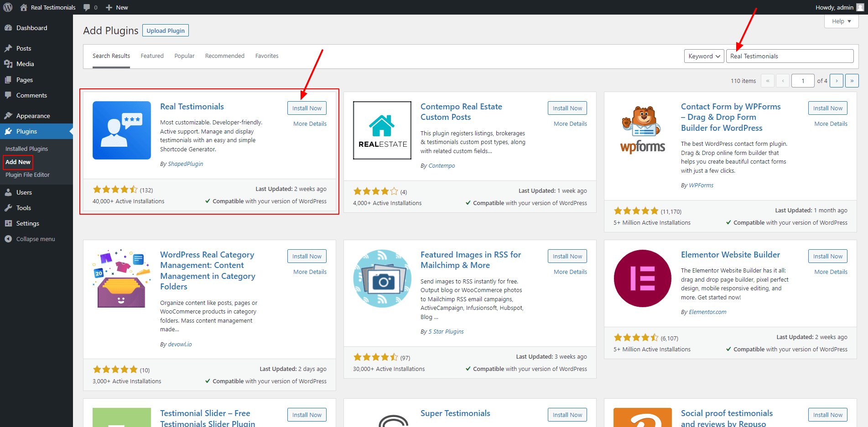Image resolution: width=868 pixels, height=427 pixels.
Task: Open the Real Testimonials plugin title link
Action: 192,107
